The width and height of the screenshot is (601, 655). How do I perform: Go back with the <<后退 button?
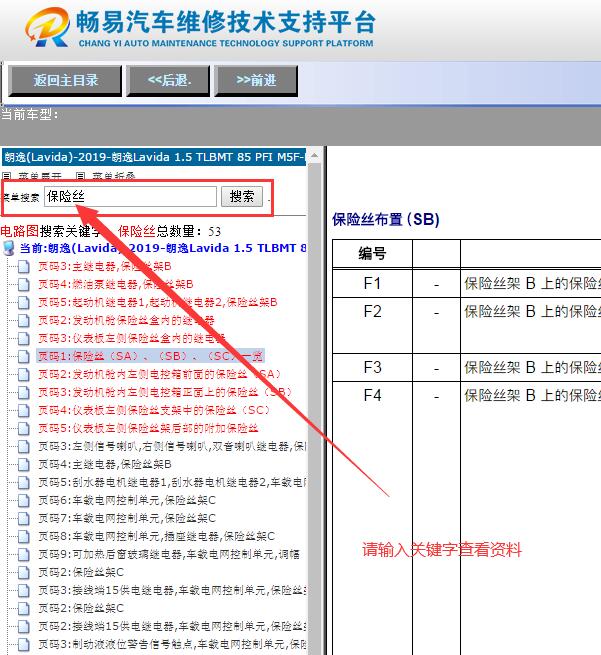click(x=168, y=80)
